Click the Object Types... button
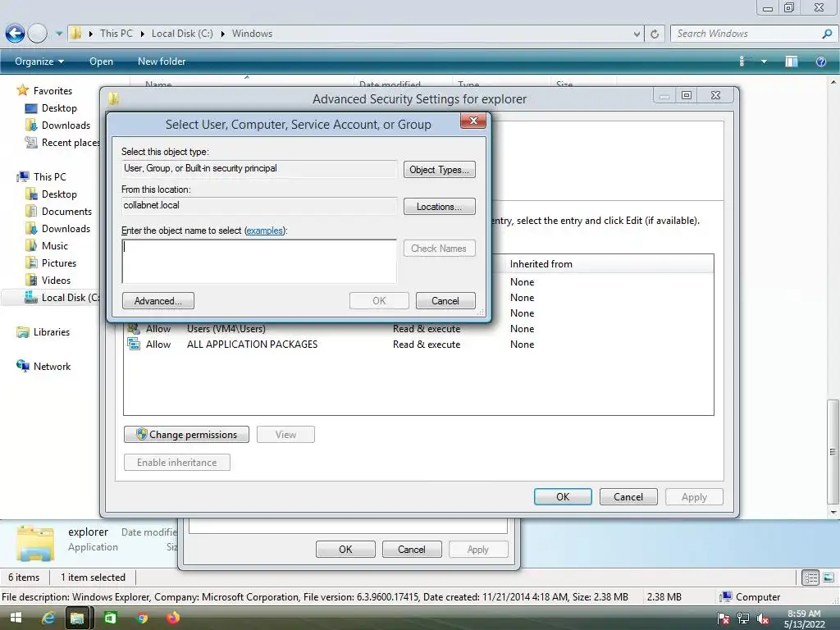Image resolution: width=840 pixels, height=630 pixels. tap(440, 170)
